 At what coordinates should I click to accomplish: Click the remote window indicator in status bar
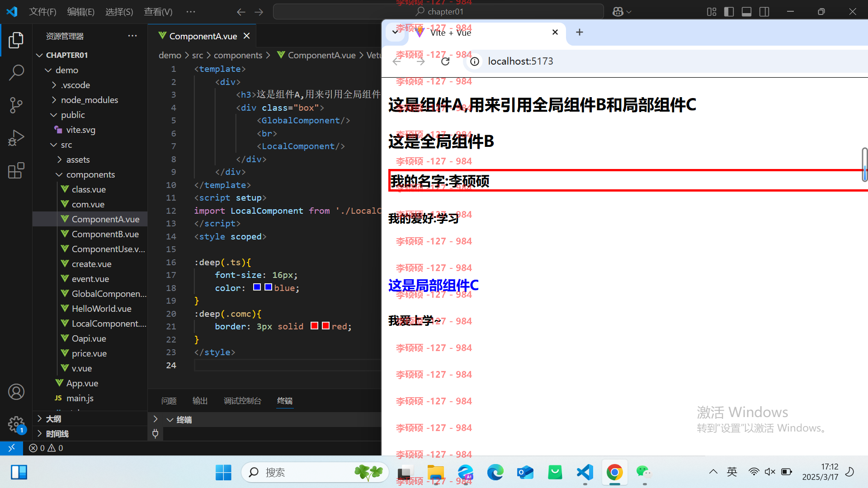[x=11, y=448]
